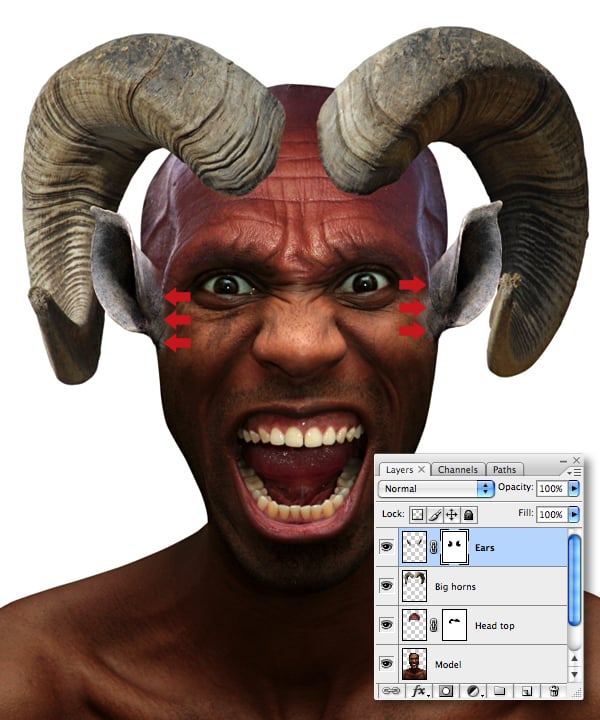Switch to the Channels tab
This screenshot has width=600, height=720.
(458, 469)
